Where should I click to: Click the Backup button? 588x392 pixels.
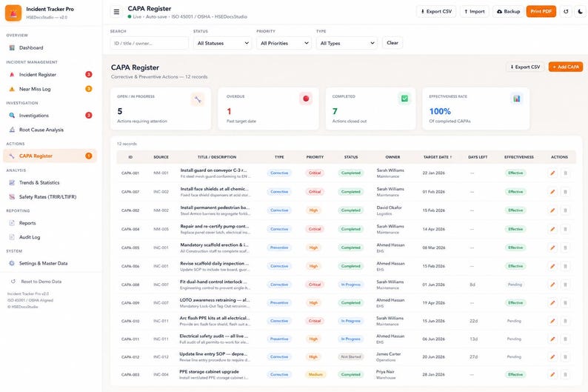(x=508, y=12)
